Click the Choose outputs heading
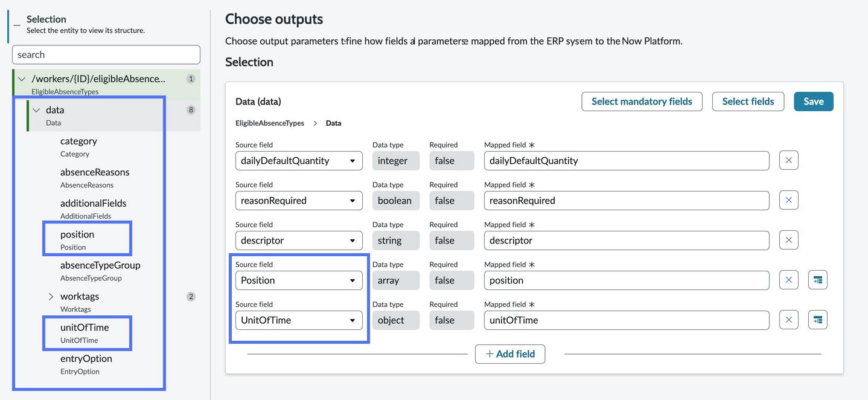This screenshot has width=868, height=400. (274, 19)
